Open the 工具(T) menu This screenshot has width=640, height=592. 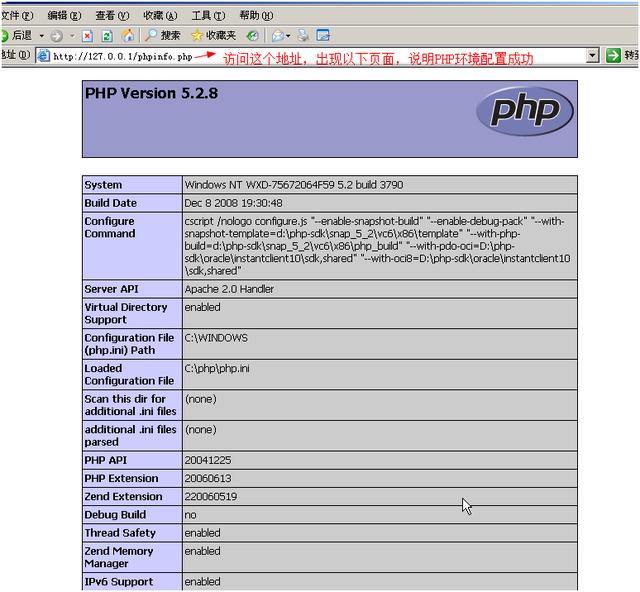(208, 16)
